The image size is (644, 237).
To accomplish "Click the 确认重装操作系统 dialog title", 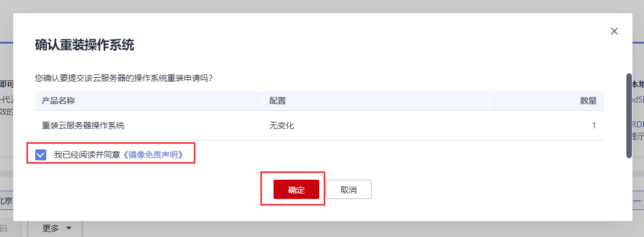I will pos(85,45).
